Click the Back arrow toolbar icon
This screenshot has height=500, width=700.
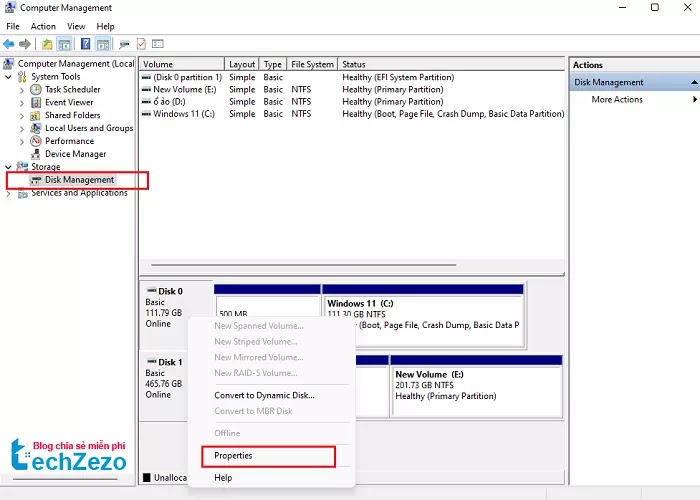8,44
